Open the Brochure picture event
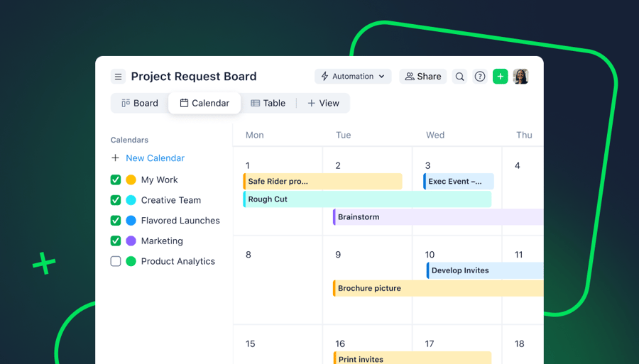Image resolution: width=639 pixels, height=364 pixels. 438,288
